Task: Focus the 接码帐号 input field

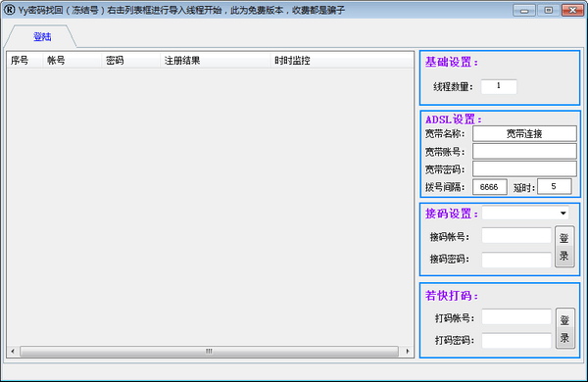Action: click(x=516, y=236)
